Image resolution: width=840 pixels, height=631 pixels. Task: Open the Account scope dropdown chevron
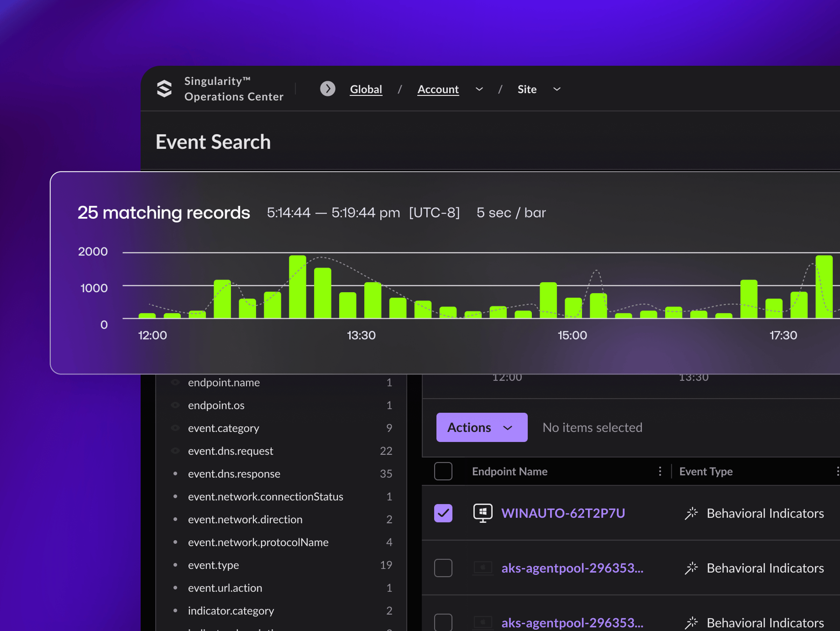coord(479,89)
